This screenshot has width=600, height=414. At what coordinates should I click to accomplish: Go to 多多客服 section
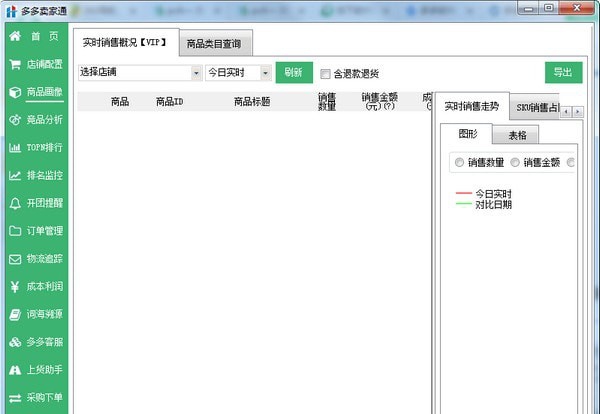click(44, 342)
